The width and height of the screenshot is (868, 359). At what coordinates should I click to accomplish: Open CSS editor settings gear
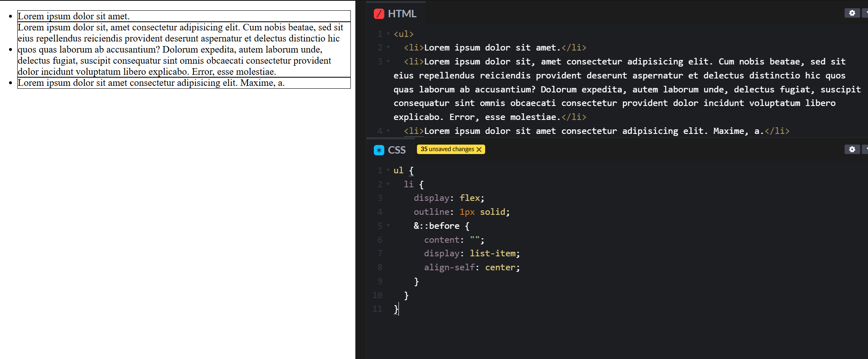[x=852, y=149]
